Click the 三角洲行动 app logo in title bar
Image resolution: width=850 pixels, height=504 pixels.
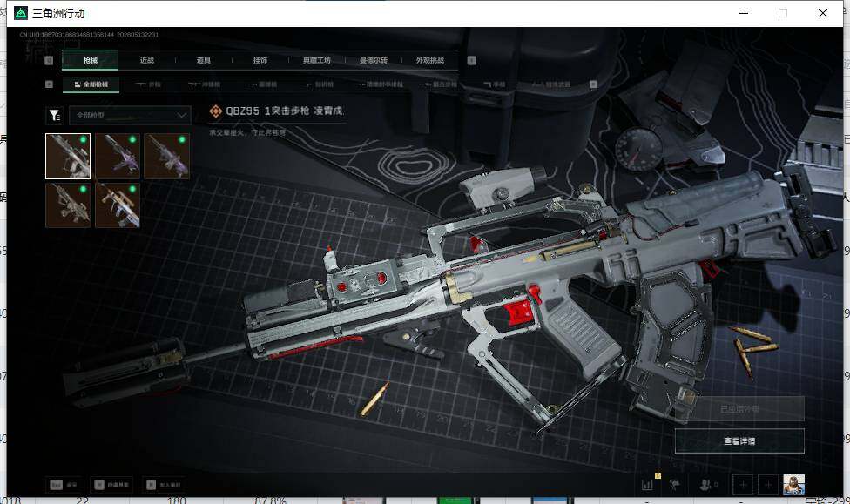21,13
